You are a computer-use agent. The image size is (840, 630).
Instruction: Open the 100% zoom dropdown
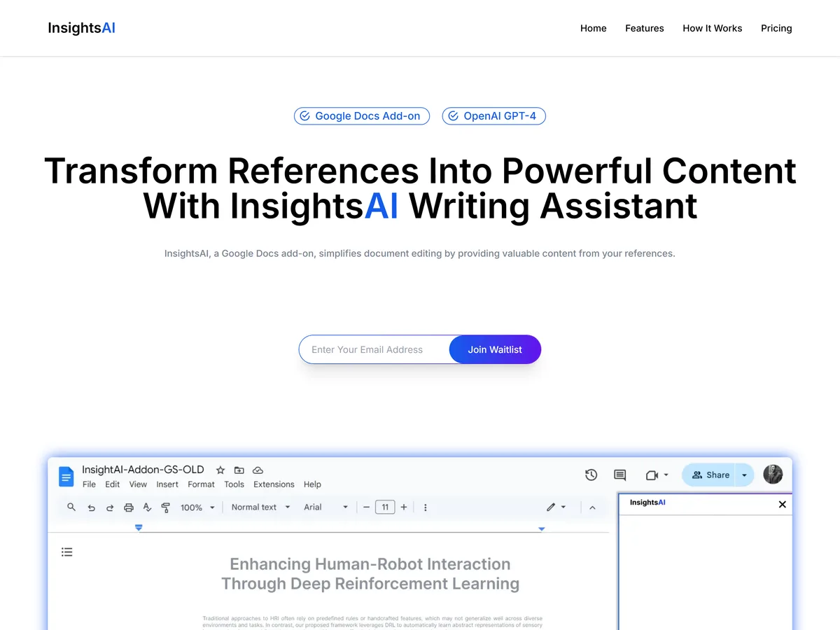(x=197, y=507)
